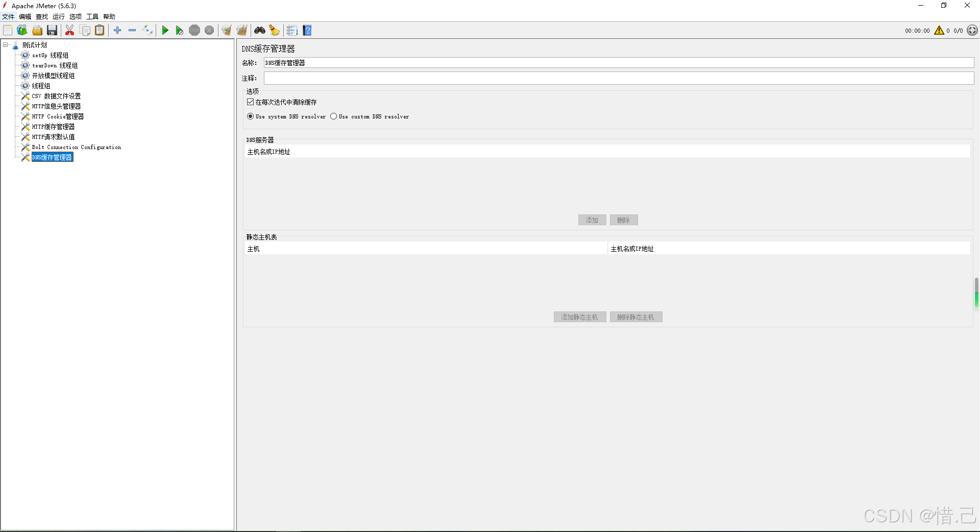Select the plain 线程组 tree node

pos(41,86)
